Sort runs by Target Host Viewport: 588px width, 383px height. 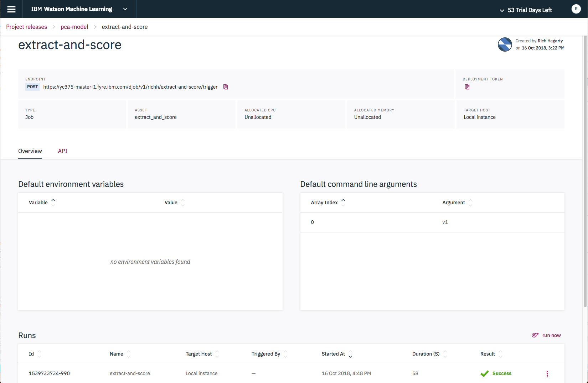[x=217, y=354]
